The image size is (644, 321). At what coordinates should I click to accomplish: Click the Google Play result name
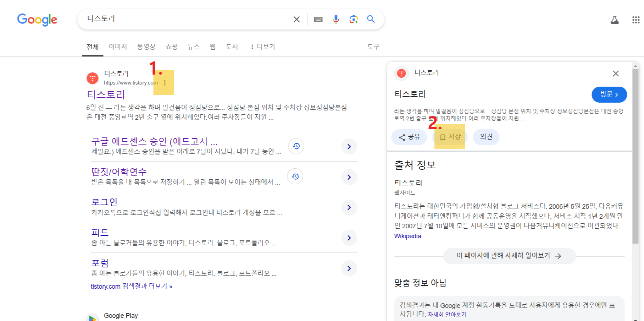[121, 316]
